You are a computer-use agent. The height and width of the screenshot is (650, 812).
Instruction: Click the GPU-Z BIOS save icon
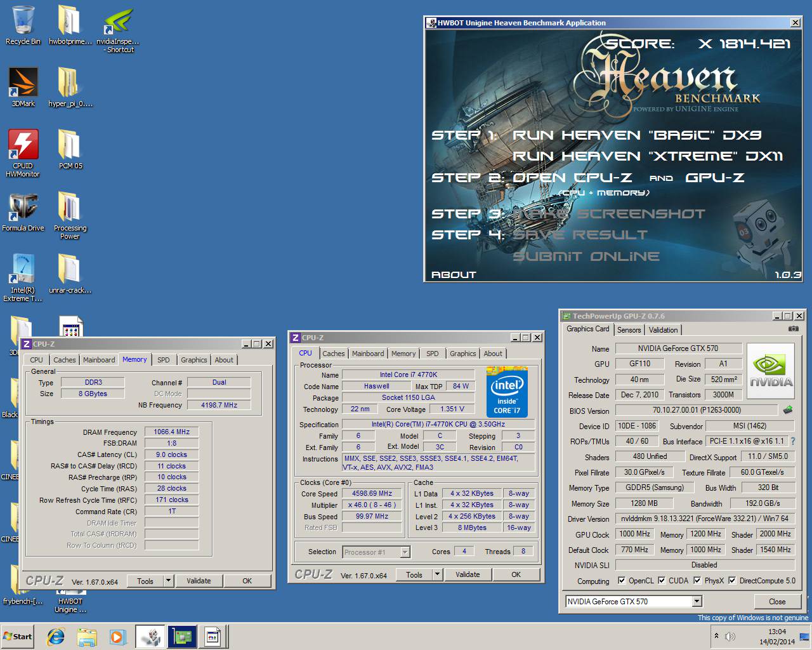787,410
